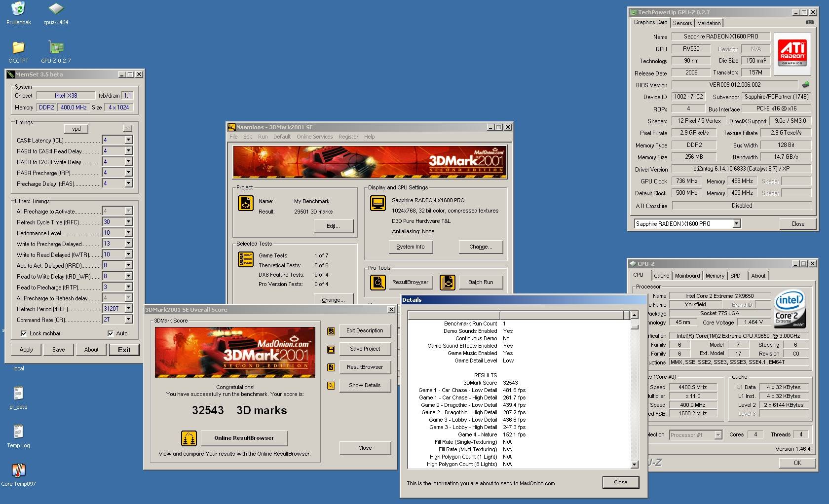Viewport: 829px width, 504px height.
Task: Expand the Performance Level dropdown
Action: click(128, 233)
